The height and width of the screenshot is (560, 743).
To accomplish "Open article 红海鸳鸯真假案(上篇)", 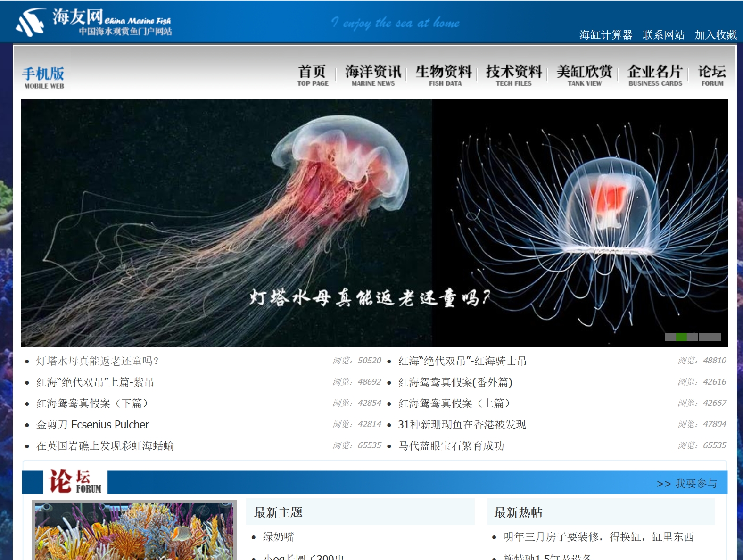I will pos(457,404).
